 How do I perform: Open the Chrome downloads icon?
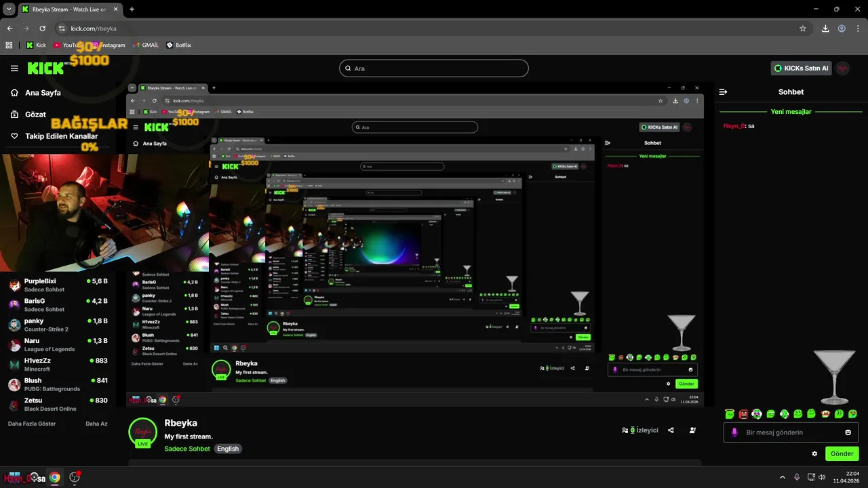coord(825,28)
